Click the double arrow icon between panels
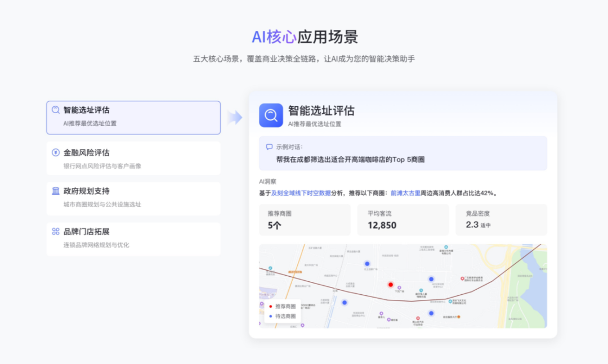This screenshot has width=608, height=364. [x=235, y=118]
